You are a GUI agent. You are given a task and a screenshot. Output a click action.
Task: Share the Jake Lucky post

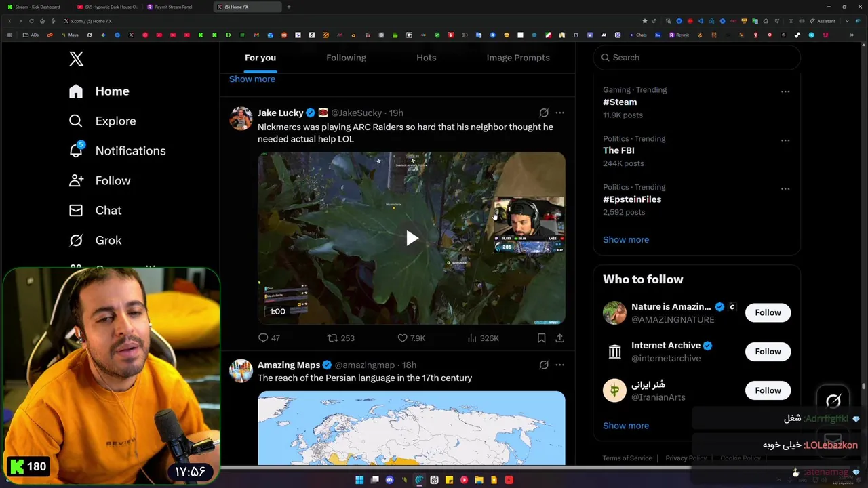[559, 338]
